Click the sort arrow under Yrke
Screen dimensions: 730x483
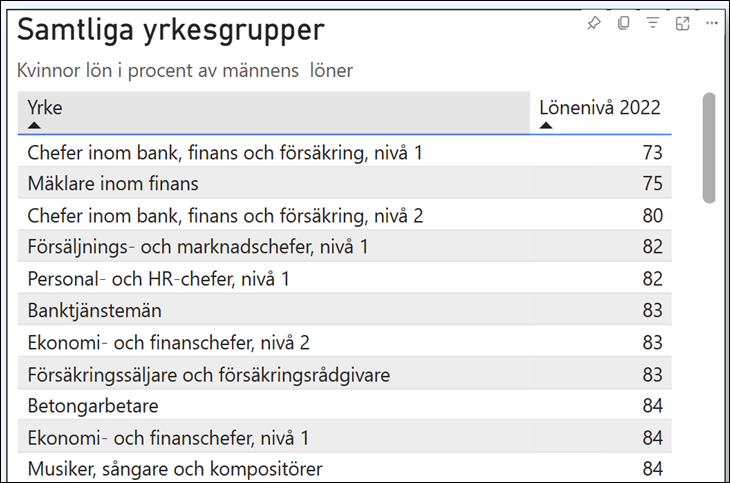coord(35,125)
